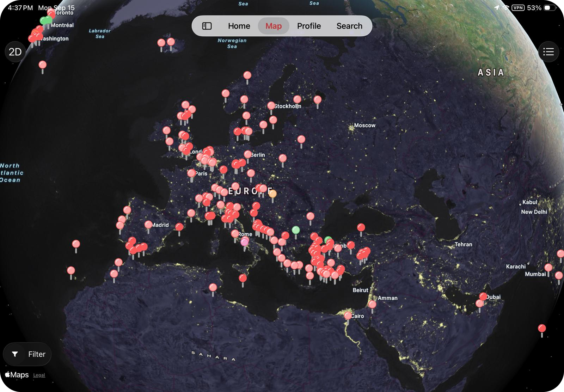Tap the red pin on Sicily
564x392 pixels.
point(243,278)
